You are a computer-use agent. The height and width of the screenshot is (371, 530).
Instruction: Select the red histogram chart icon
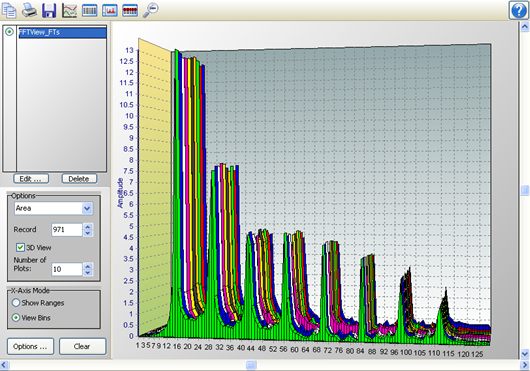(110, 10)
